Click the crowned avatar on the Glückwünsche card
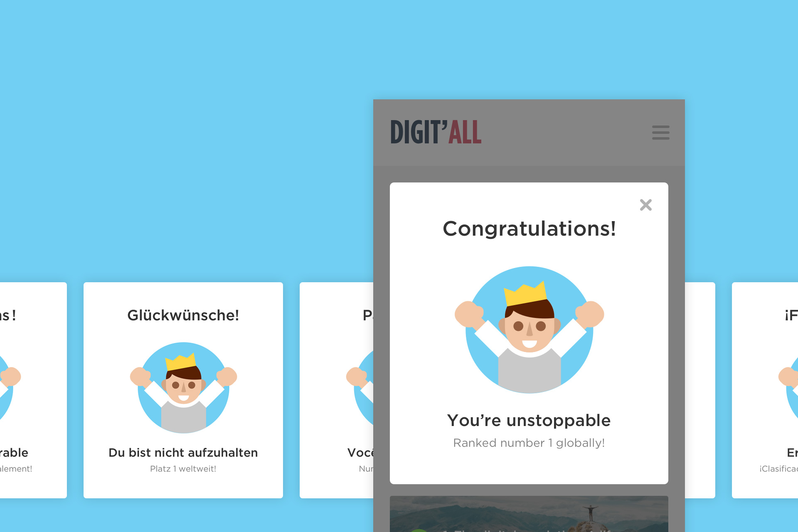Viewport: 798px width, 532px height. click(x=183, y=387)
